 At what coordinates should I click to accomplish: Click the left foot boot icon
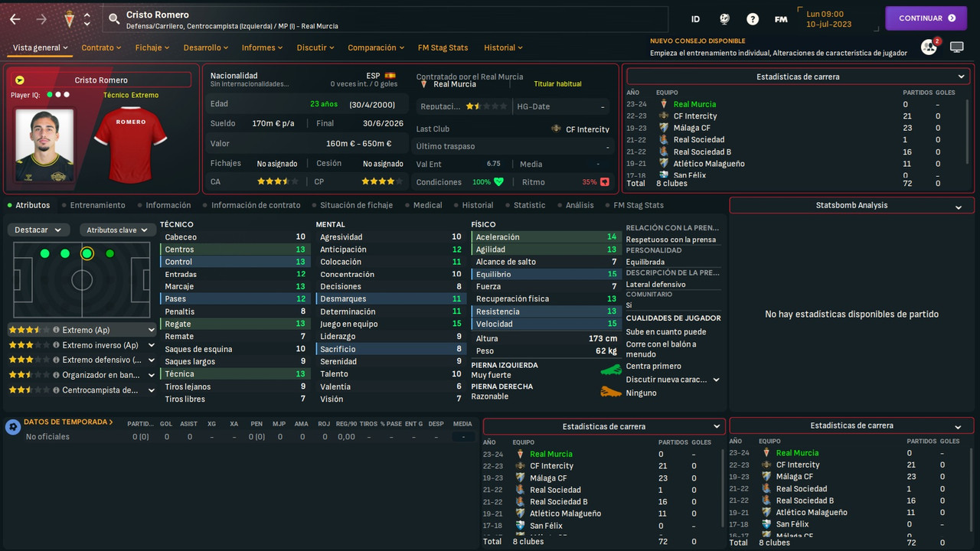610,370
